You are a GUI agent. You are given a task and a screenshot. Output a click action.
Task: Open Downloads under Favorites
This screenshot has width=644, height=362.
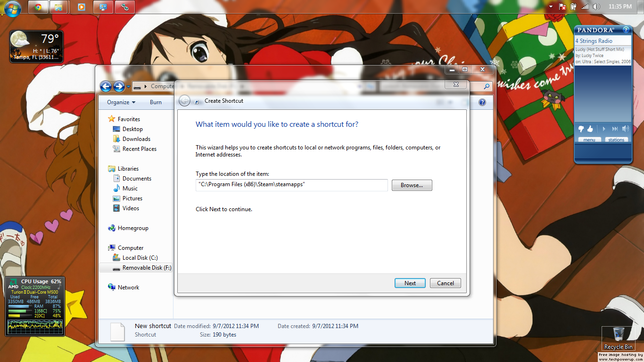coord(136,139)
